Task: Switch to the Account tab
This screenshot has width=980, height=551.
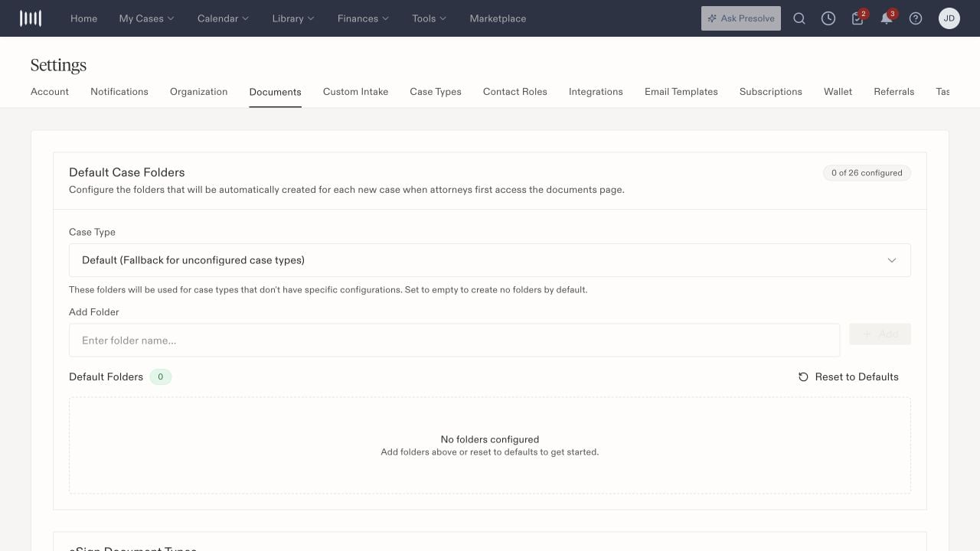Action: (50, 92)
